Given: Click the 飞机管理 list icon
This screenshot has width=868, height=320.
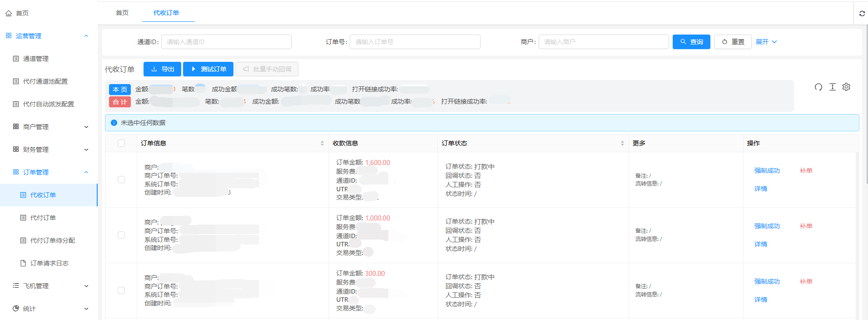Looking at the screenshot, I should click(16, 285).
